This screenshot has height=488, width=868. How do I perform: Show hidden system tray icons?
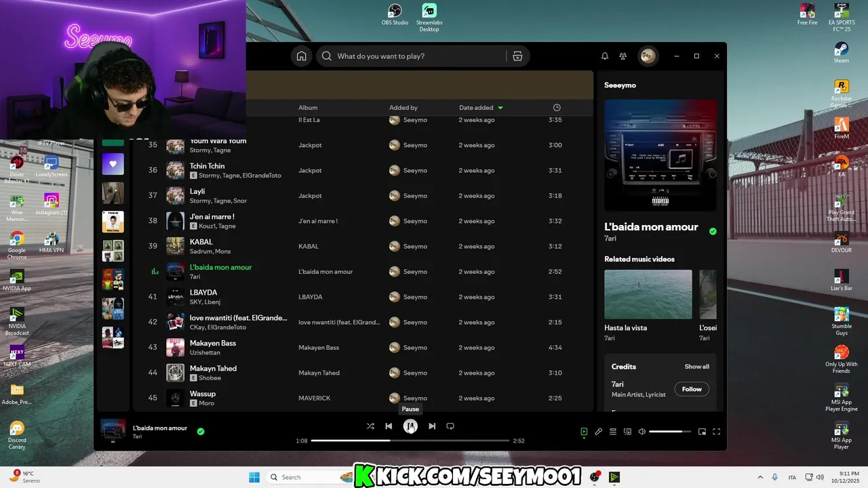(759, 477)
